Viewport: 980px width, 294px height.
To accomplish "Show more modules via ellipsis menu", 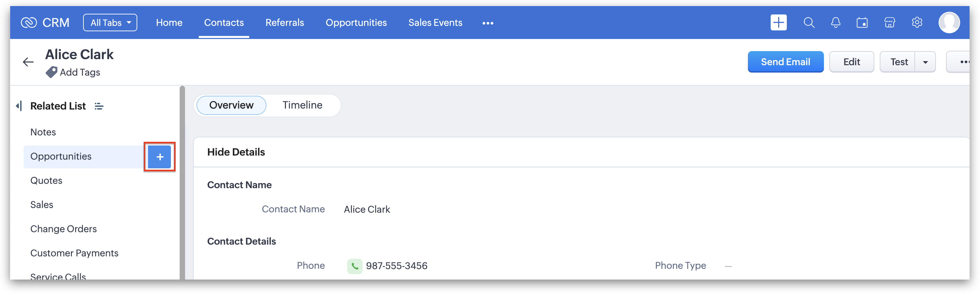I will click(x=488, y=23).
